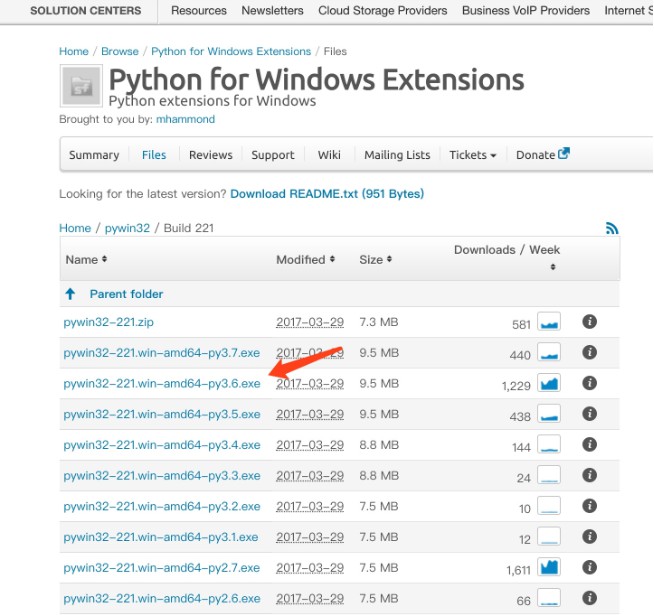Download pywin32-221.win-amd64-py3.1.exe
This screenshot has height=615, width=654.
(x=161, y=537)
